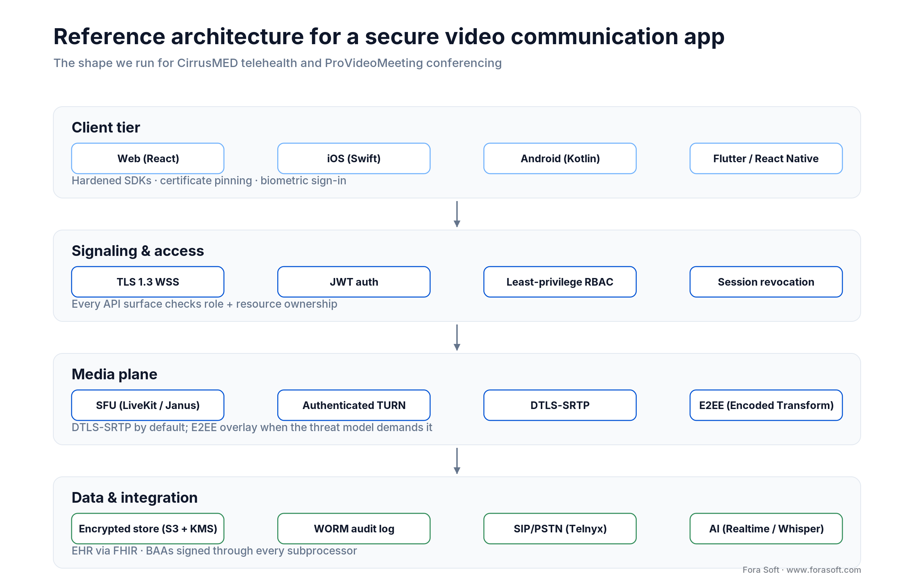The image size is (914, 588).
Task: Click the Fora Soft www.forasoft.com credit
Action: point(802,570)
